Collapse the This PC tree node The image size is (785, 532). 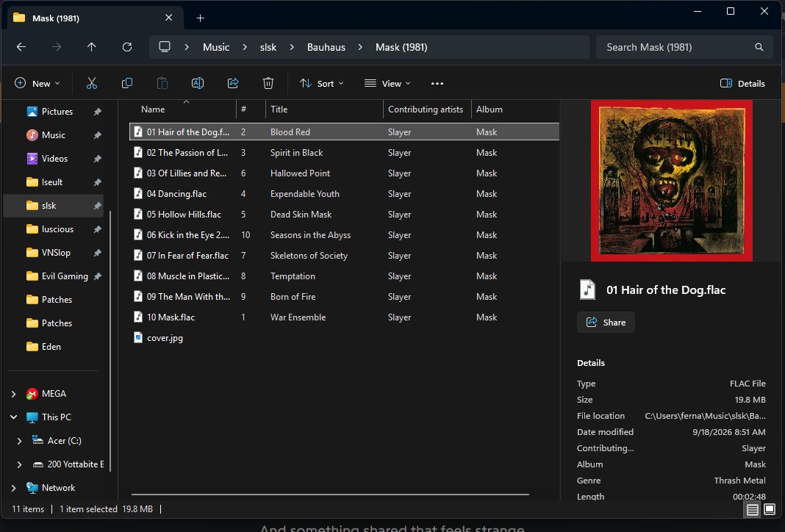(x=13, y=417)
